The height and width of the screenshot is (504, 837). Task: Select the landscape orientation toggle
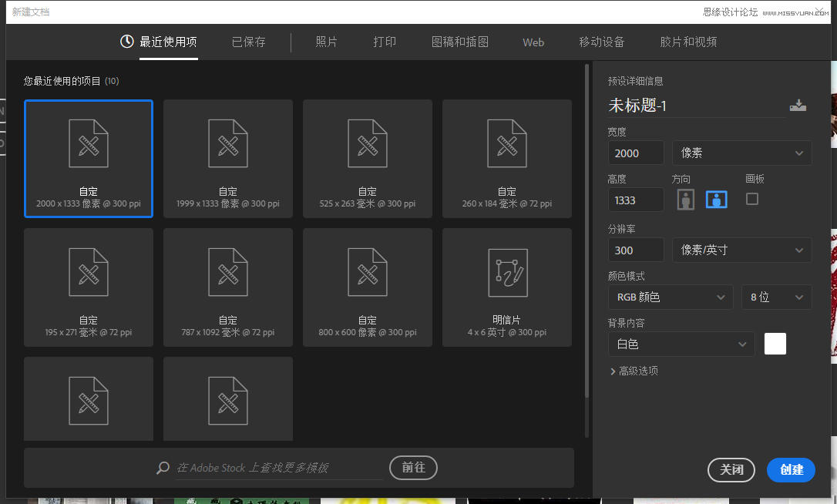[716, 198]
